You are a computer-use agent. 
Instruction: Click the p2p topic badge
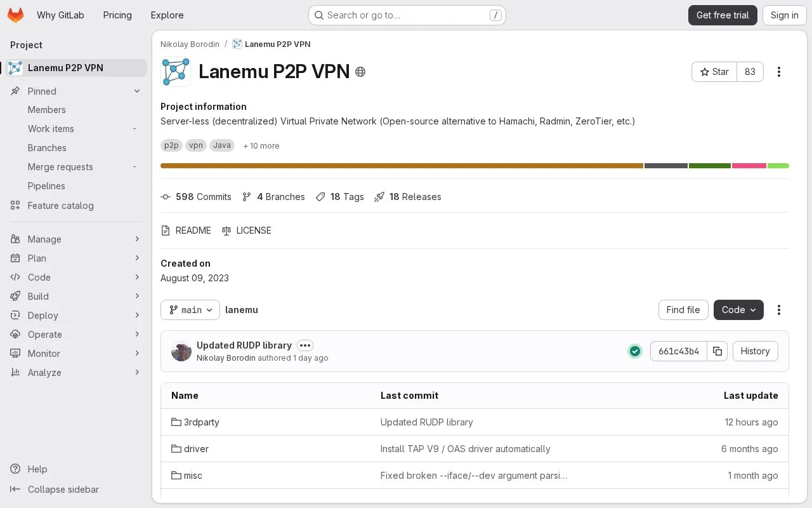pos(171,145)
